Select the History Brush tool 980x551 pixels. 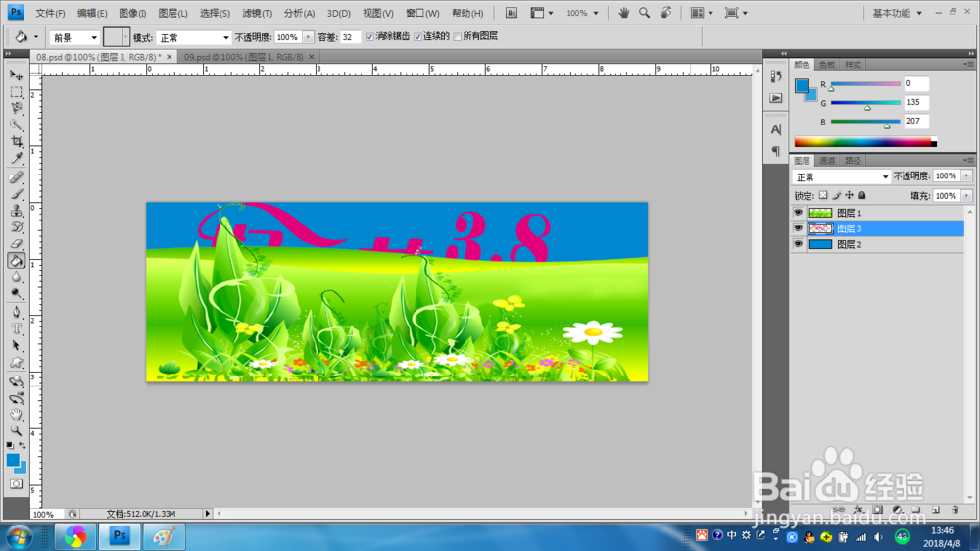17,227
